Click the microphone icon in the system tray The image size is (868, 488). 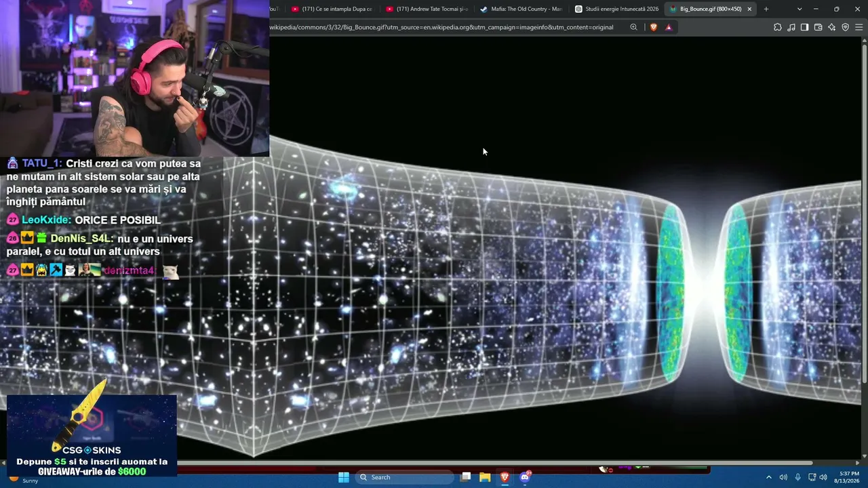pyautogui.click(x=797, y=477)
